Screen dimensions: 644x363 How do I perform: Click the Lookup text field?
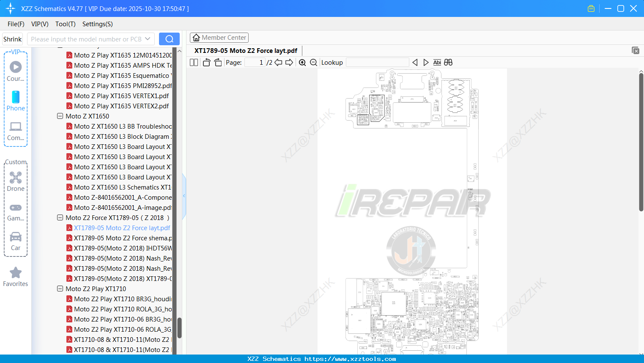tap(378, 62)
